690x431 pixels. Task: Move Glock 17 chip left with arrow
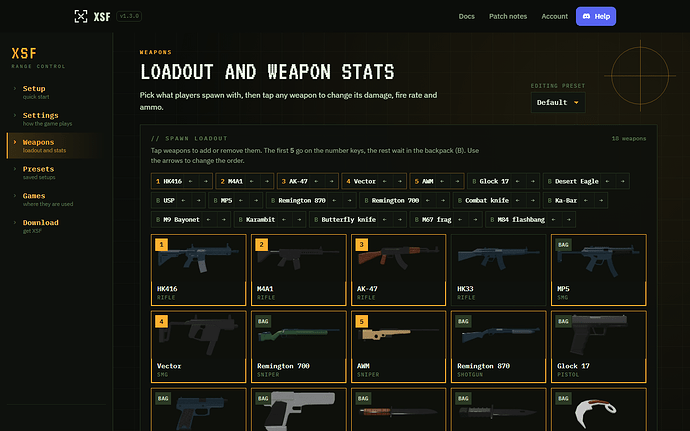point(518,181)
